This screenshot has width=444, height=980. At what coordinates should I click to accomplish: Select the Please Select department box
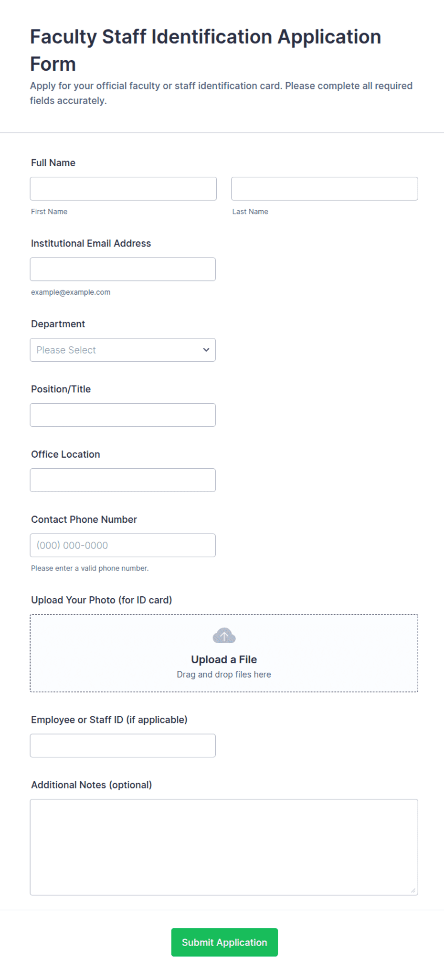tap(123, 350)
